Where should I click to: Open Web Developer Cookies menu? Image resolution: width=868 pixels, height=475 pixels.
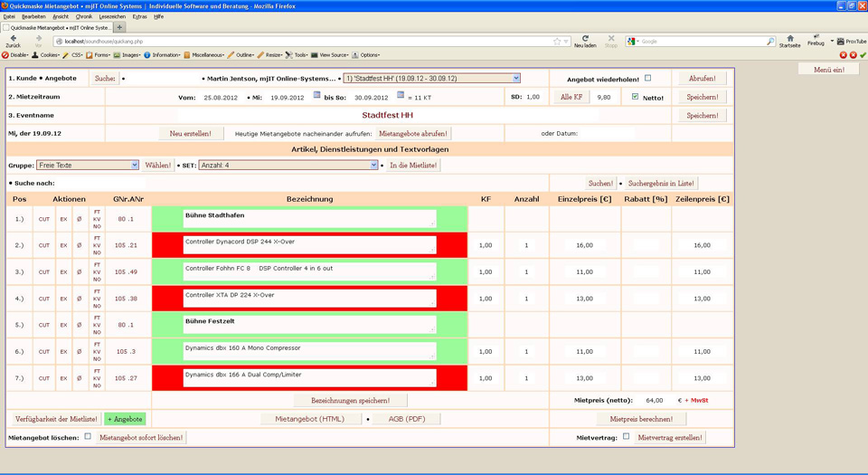click(46, 55)
